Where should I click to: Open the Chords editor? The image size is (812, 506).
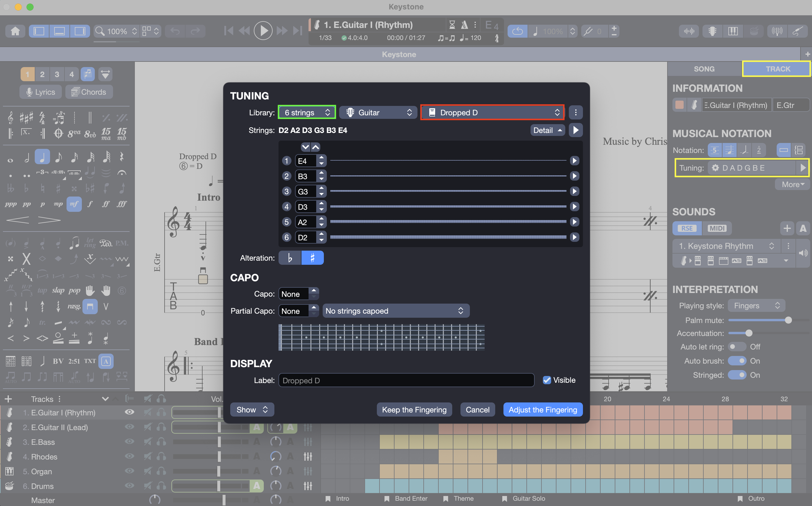click(x=89, y=92)
